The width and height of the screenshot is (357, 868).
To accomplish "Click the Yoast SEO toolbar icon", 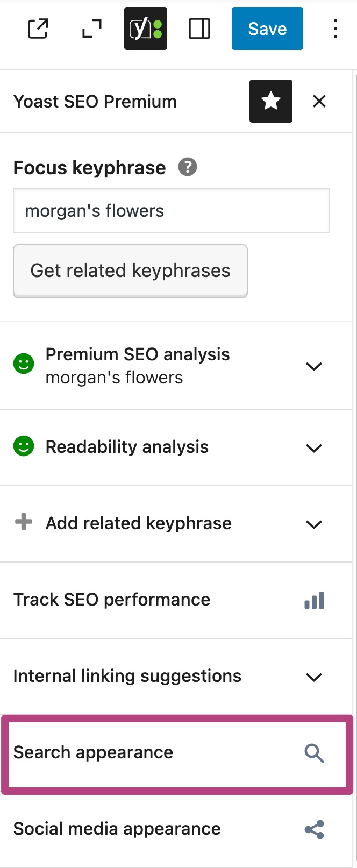I will click(x=146, y=29).
